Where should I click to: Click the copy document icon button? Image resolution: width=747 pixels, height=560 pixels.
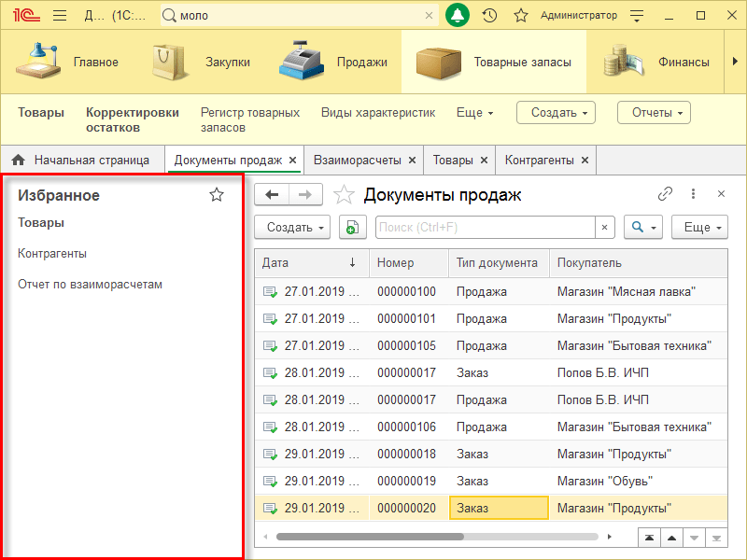(353, 227)
